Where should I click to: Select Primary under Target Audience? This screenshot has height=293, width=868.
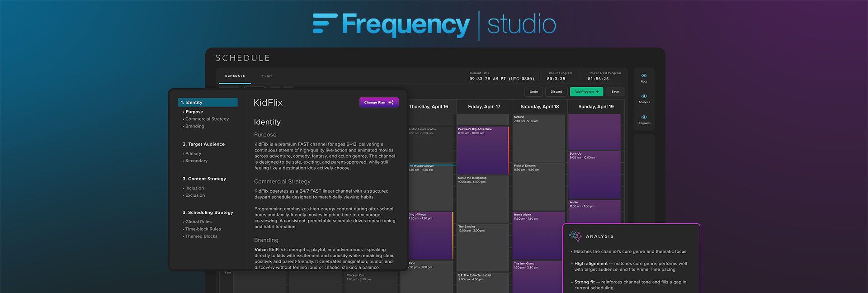193,154
